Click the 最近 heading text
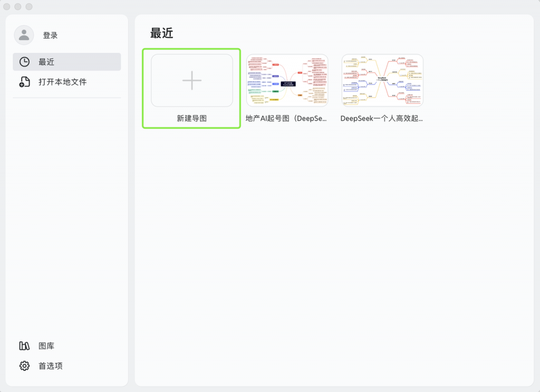Viewport: 540px width, 392px height. (x=162, y=33)
